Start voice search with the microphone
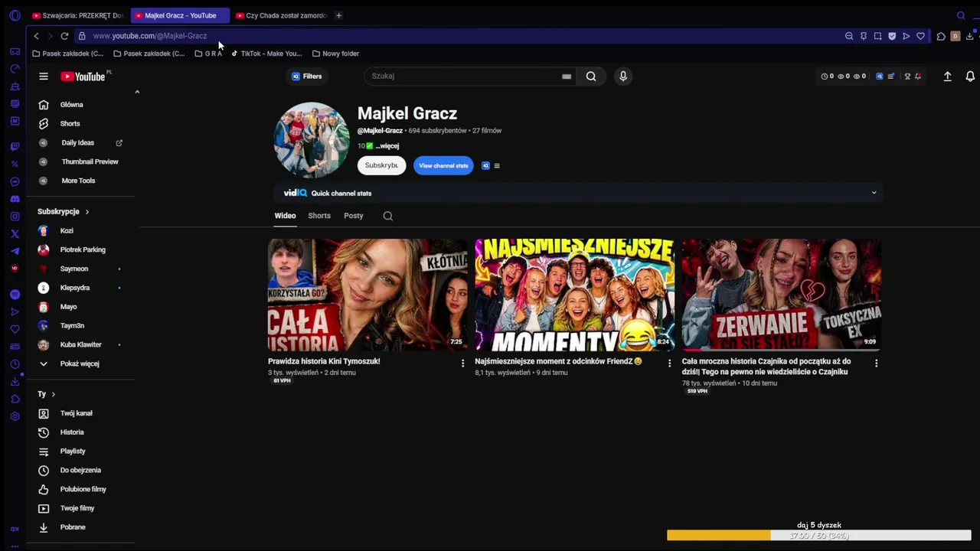 (x=623, y=77)
